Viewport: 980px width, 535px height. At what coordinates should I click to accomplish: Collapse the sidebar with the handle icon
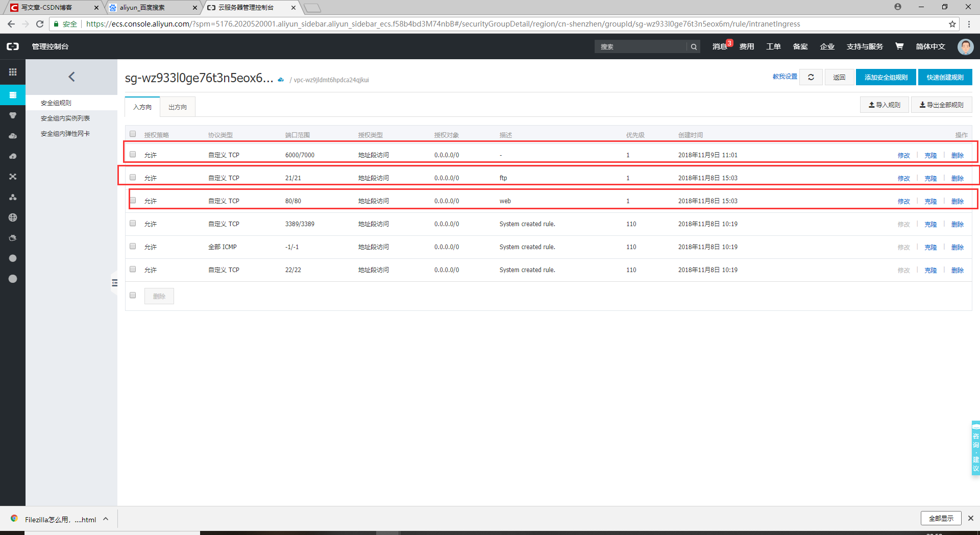(114, 283)
